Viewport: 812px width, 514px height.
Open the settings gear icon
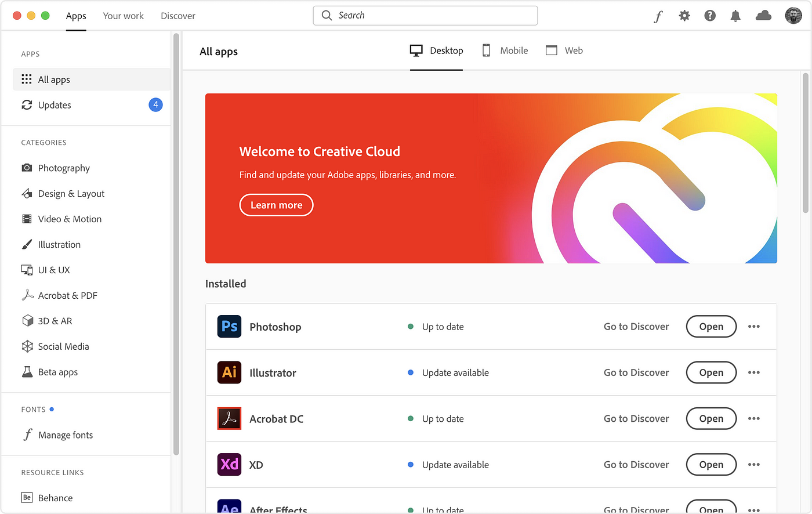click(x=684, y=16)
